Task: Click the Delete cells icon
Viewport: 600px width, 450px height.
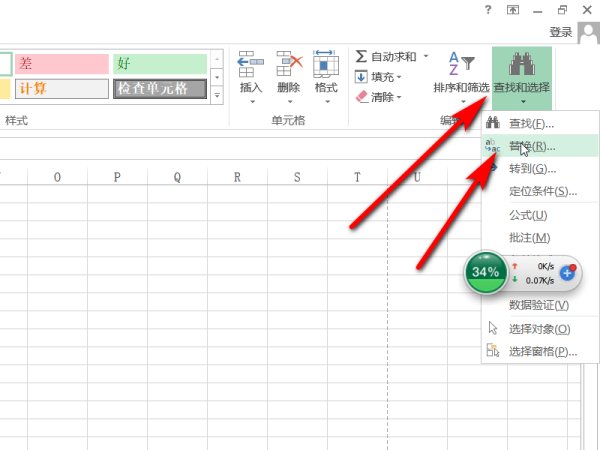Action: coord(289,64)
